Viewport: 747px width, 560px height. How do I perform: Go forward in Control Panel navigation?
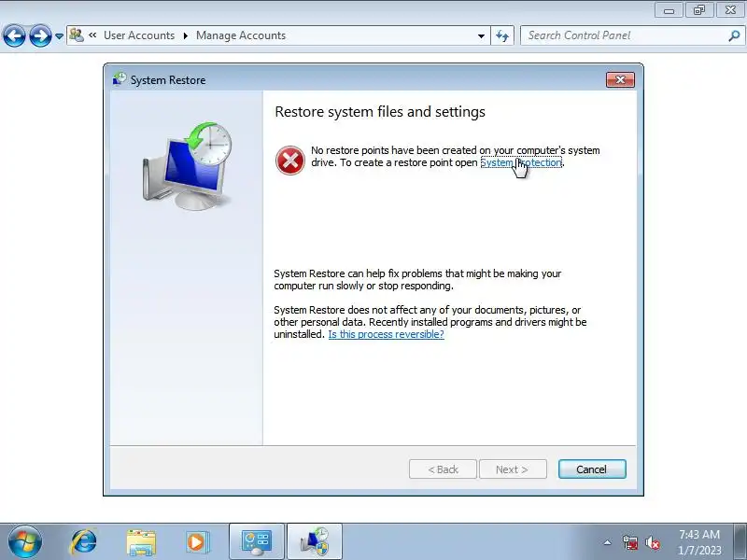(x=40, y=35)
